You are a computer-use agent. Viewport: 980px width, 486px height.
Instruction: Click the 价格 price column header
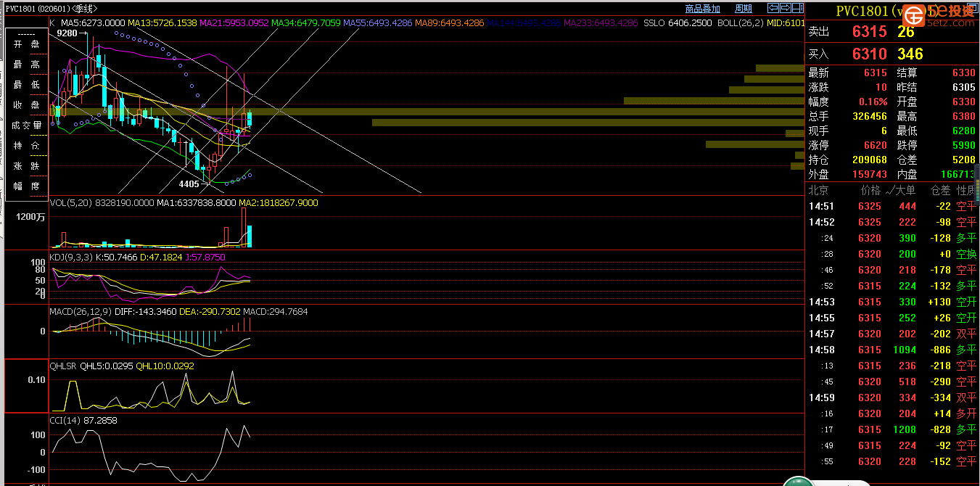(x=870, y=190)
